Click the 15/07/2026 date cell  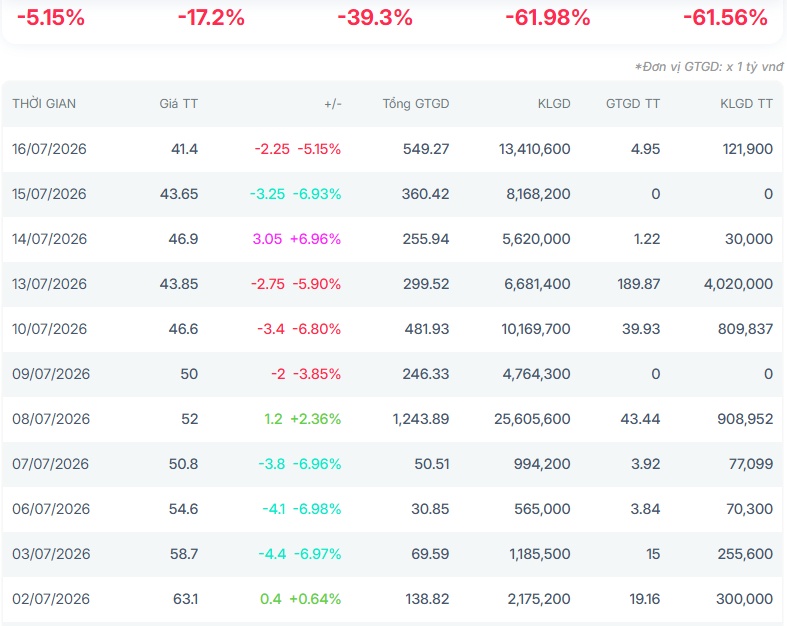pyautogui.click(x=49, y=194)
